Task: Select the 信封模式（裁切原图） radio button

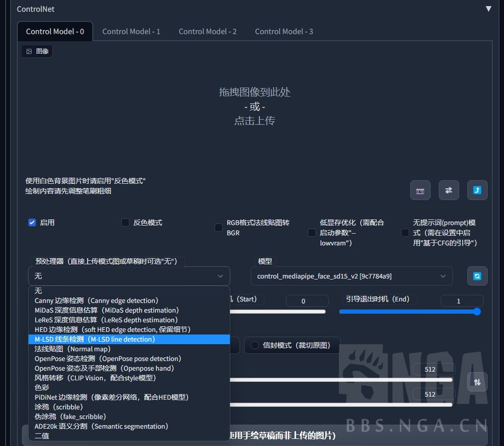Action: (x=254, y=345)
